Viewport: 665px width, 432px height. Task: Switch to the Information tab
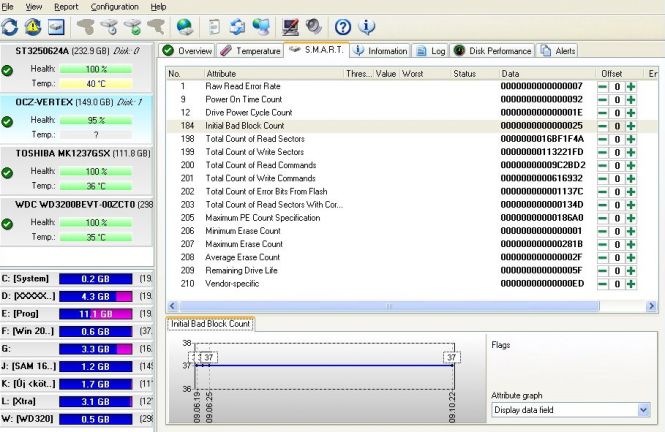pos(380,50)
